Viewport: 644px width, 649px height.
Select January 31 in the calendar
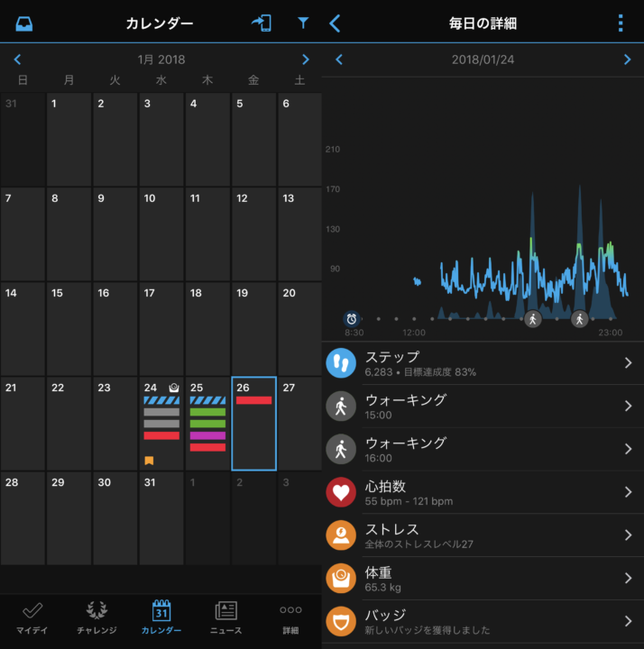click(161, 518)
